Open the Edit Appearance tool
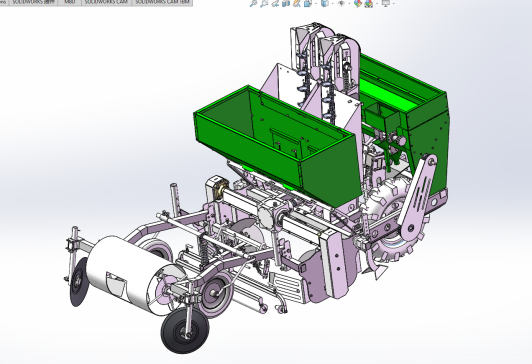 tap(358, 3)
